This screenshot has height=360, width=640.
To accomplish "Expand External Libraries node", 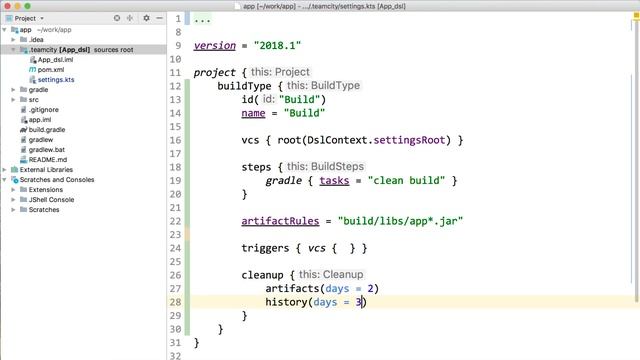I will (4, 169).
